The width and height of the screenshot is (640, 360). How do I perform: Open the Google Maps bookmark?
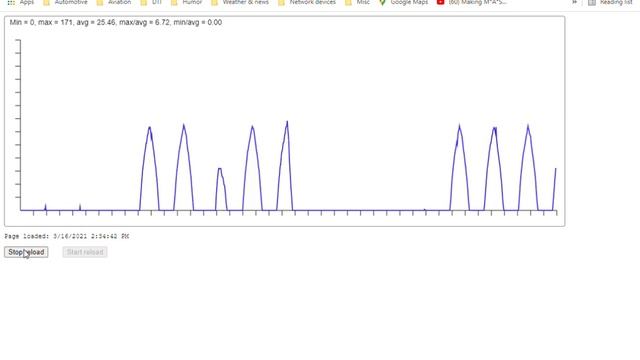pyautogui.click(x=403, y=2)
